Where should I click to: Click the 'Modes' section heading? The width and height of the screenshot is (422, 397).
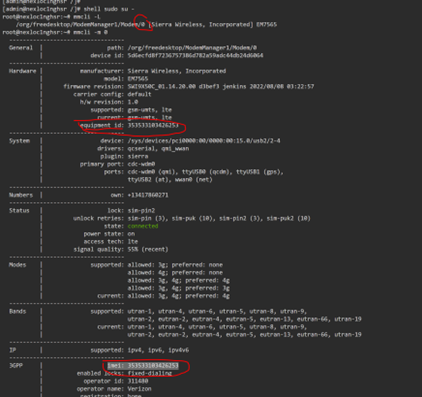point(17,265)
